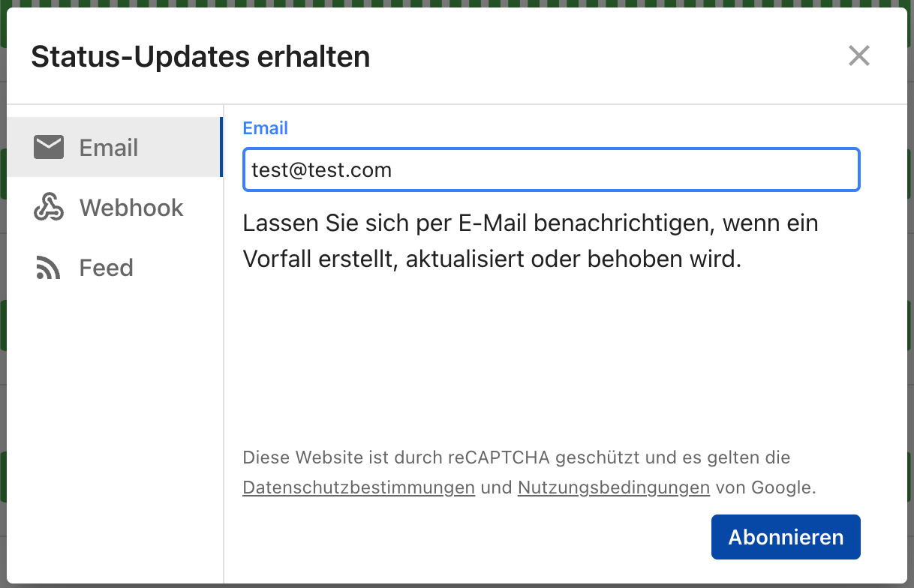Screen dimensions: 914x588
Task: Click empty sidebar area below Feed
Action: click(115, 435)
